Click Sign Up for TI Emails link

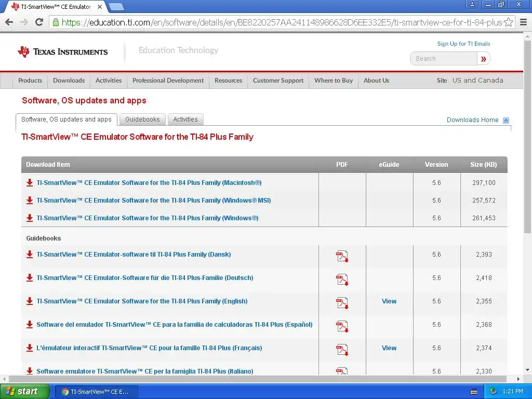(x=463, y=44)
